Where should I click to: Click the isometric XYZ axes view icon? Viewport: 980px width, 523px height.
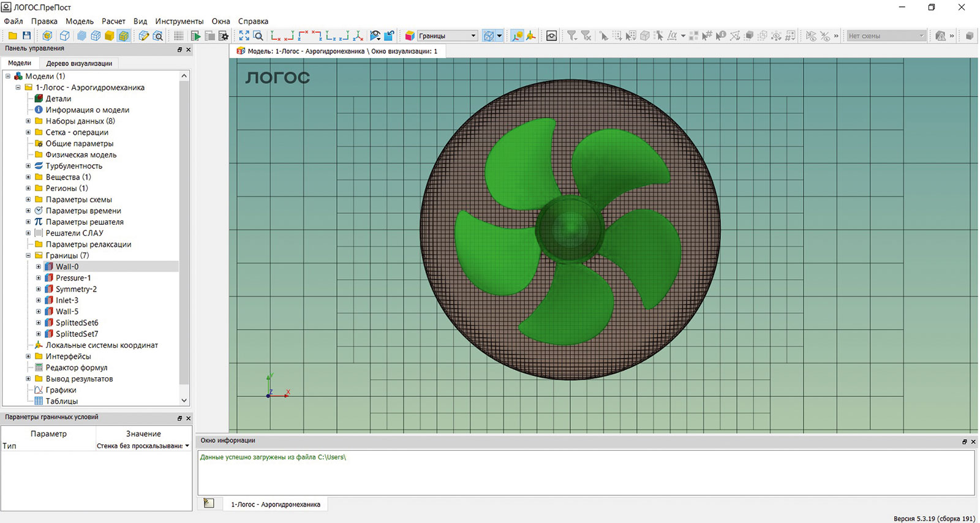[x=358, y=36]
